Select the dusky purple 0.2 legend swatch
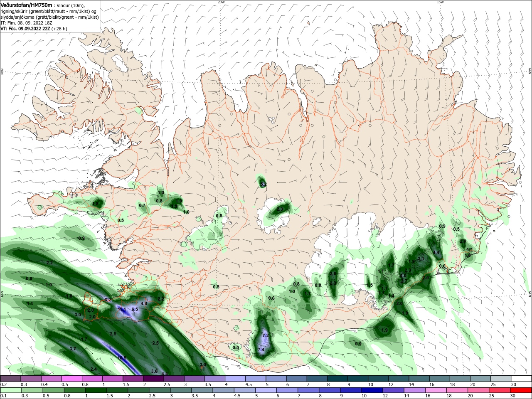Image resolution: width=532 pixels, height=399 pixels. (10, 378)
